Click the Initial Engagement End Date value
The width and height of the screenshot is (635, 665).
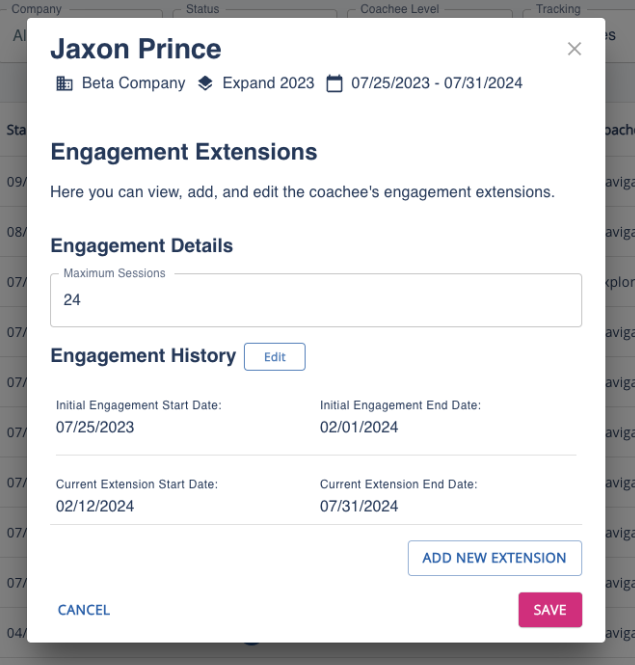tap(359, 427)
